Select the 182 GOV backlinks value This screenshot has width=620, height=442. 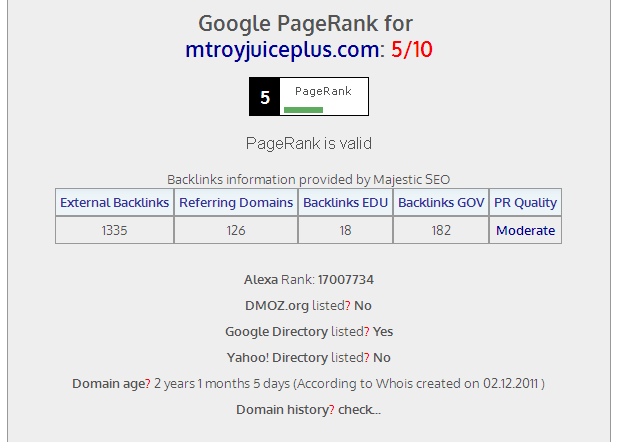[441, 230]
